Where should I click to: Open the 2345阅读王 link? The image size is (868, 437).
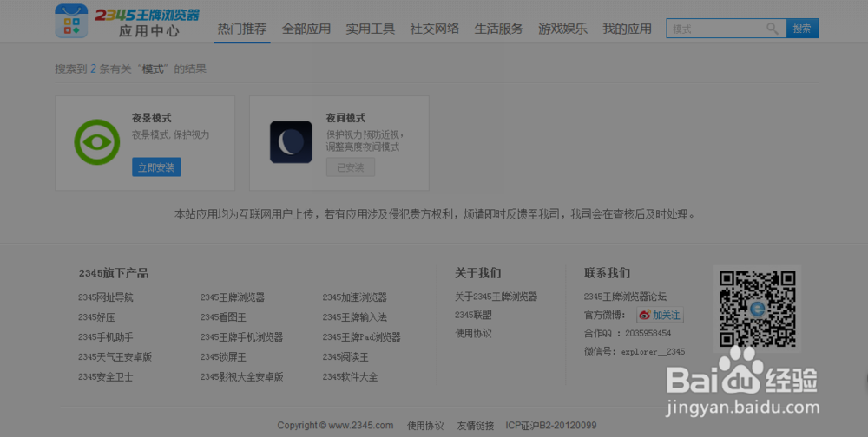(x=346, y=357)
